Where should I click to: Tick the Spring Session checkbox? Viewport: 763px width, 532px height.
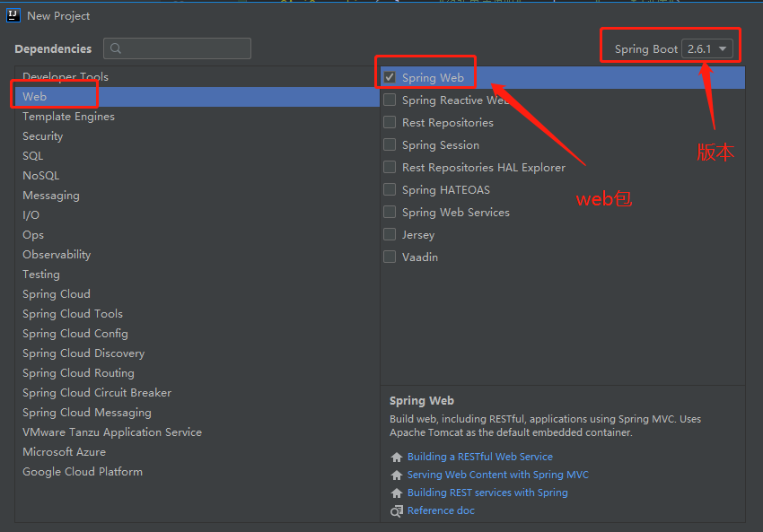click(x=390, y=144)
